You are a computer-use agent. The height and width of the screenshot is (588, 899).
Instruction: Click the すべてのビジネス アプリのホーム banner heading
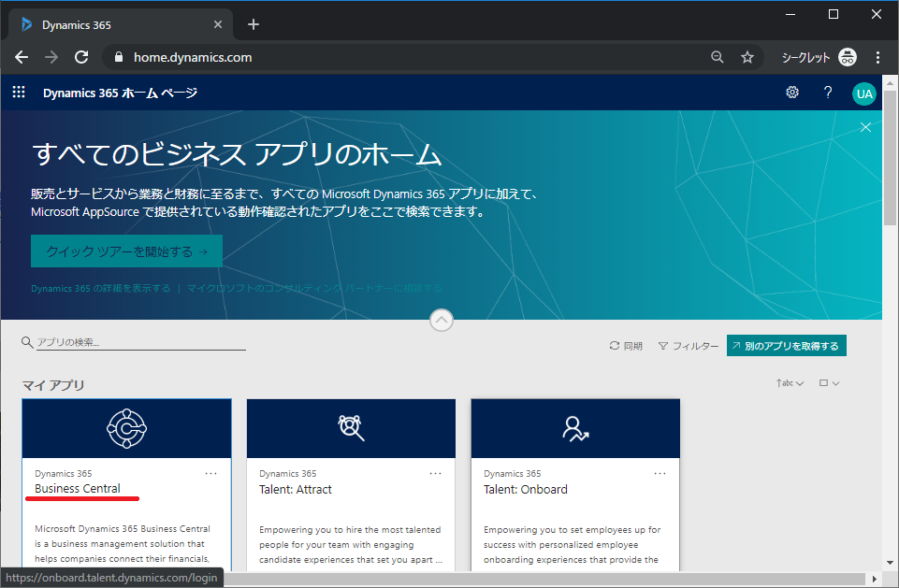point(237,154)
